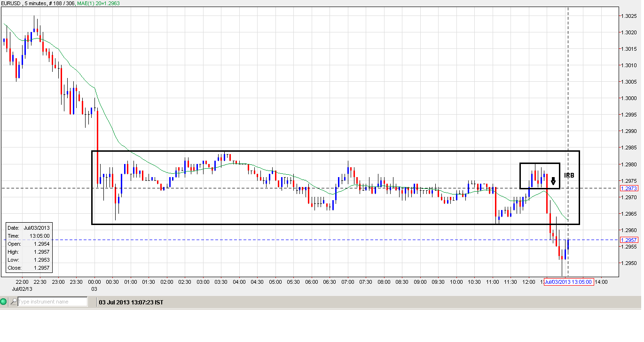
Task: Click the 'Jul/03/2013' date value in the data box
Action: pyautogui.click(x=37, y=228)
